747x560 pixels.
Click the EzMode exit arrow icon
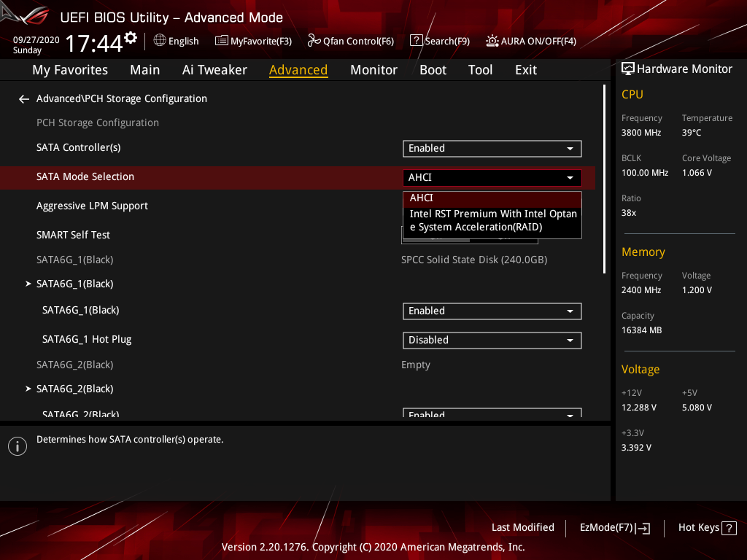coord(642,528)
